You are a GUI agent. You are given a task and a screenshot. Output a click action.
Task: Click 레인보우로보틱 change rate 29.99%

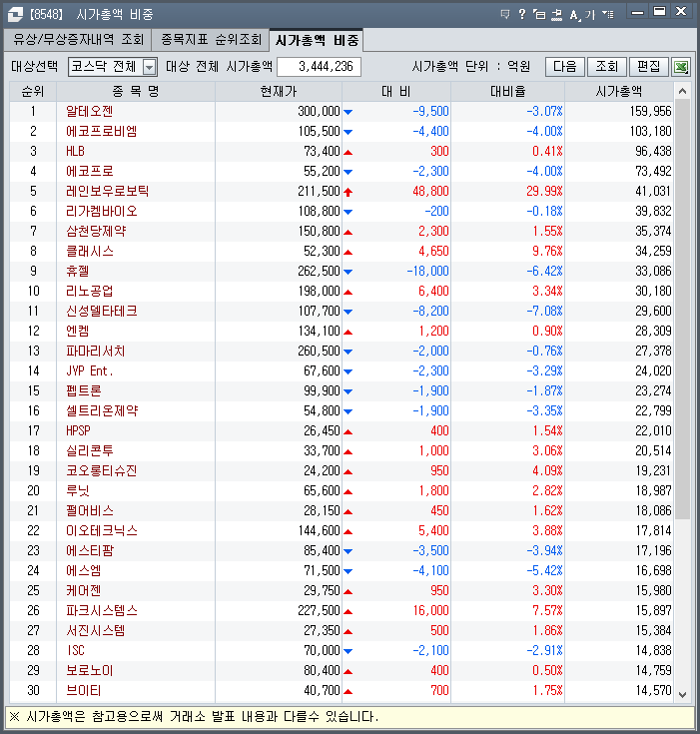click(x=544, y=192)
